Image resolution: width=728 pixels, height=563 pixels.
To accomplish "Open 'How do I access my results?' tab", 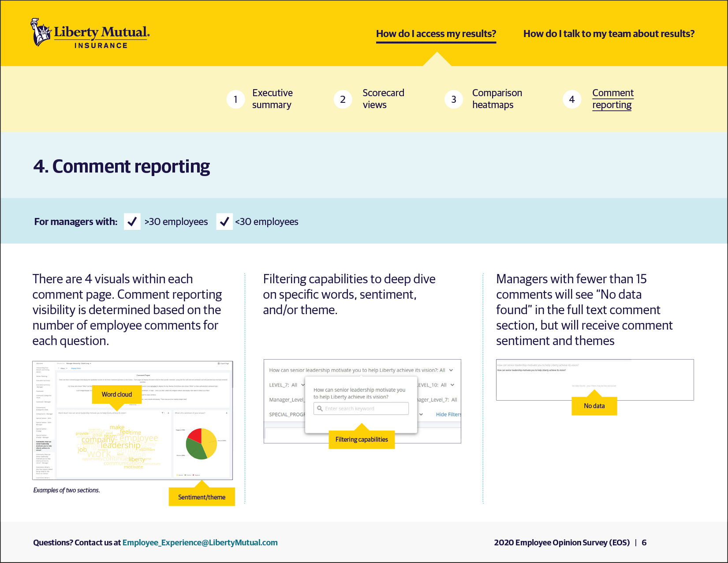I will 436,34.
